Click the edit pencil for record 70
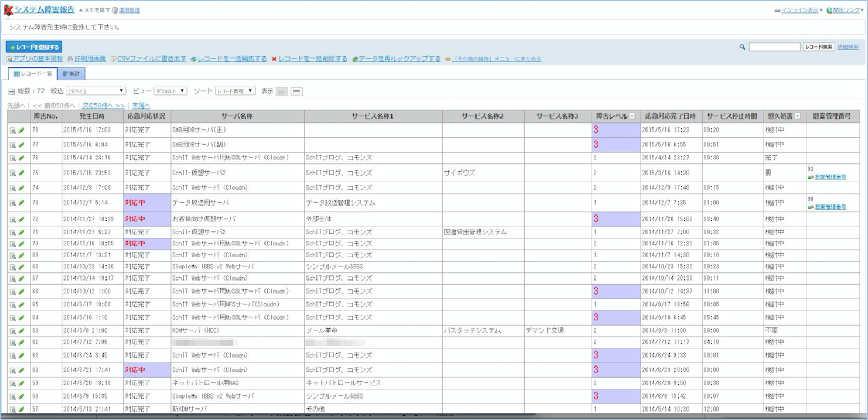The image size is (868, 420). (22, 244)
